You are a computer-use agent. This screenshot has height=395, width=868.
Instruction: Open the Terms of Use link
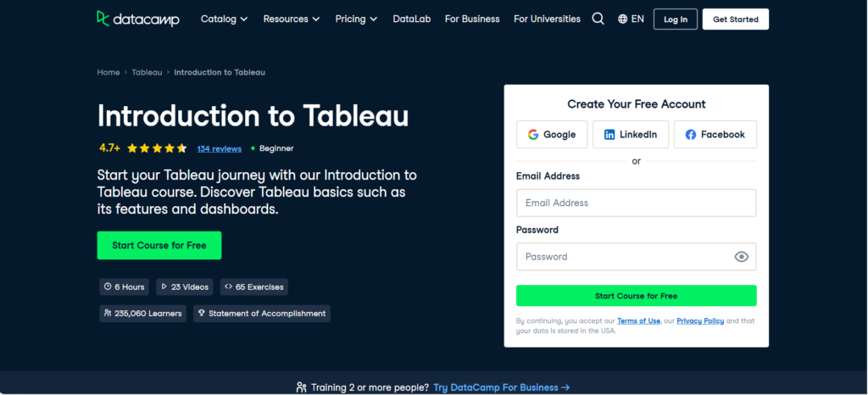[x=639, y=321]
